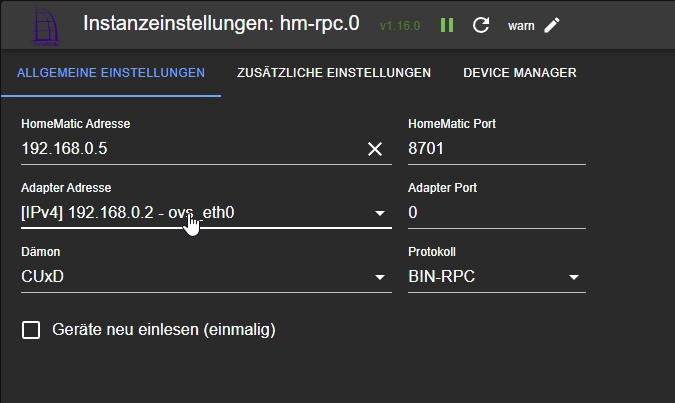Click the Adapter Port input field
The image size is (675, 403).
coord(496,213)
